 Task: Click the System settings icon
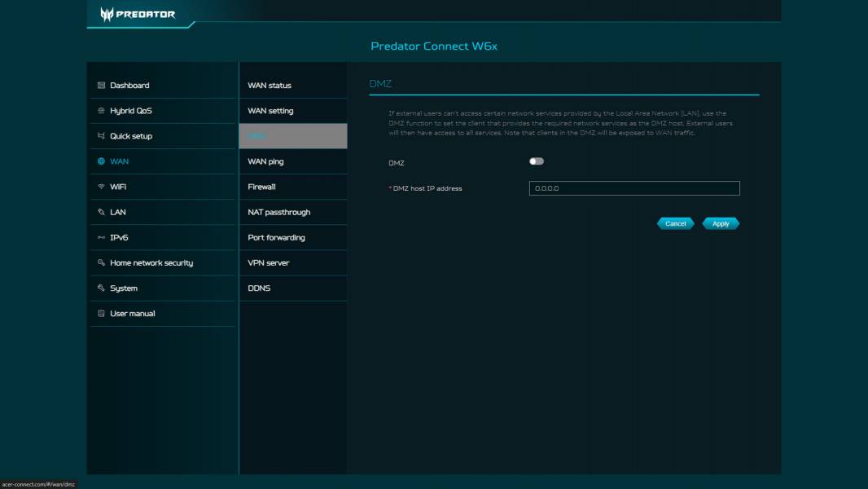click(x=100, y=288)
